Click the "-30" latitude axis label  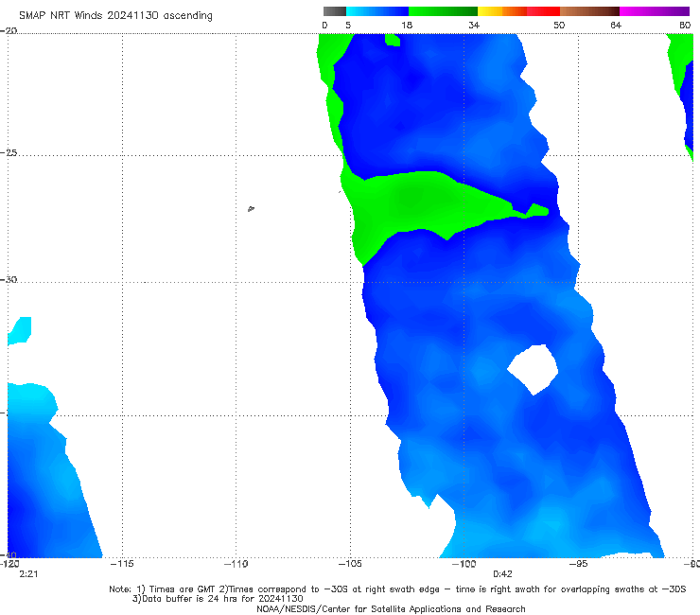9,279
